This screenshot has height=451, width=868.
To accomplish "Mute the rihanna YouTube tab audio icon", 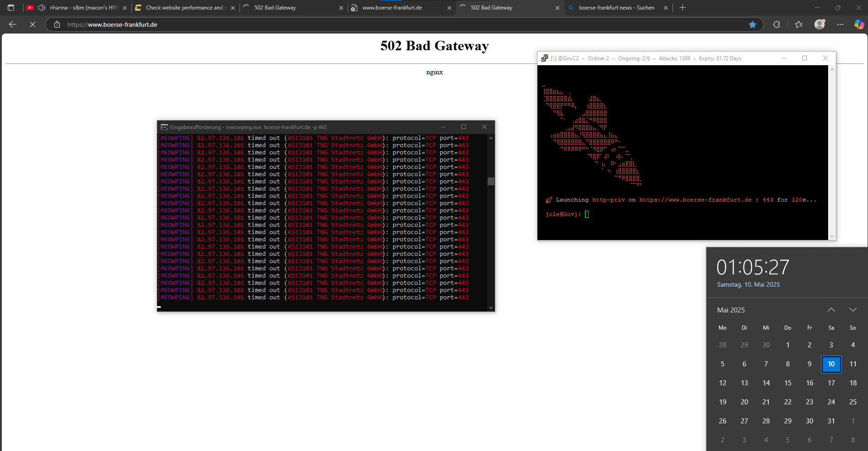I will 42,8.
